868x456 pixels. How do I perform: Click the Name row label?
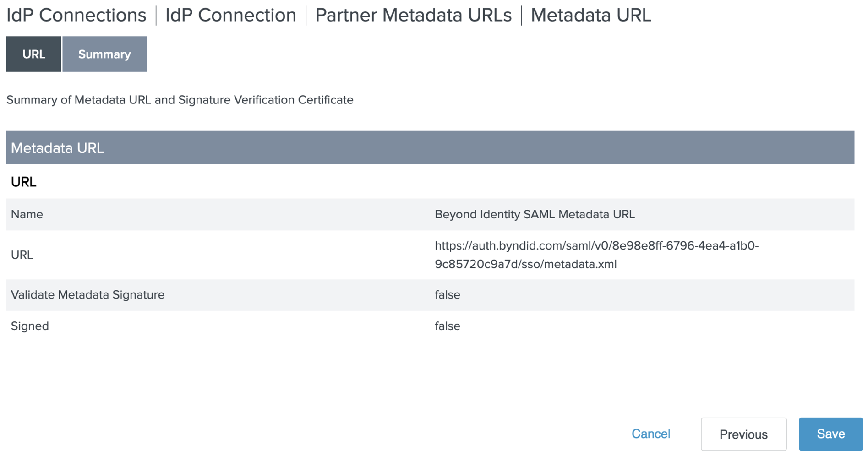coord(27,214)
